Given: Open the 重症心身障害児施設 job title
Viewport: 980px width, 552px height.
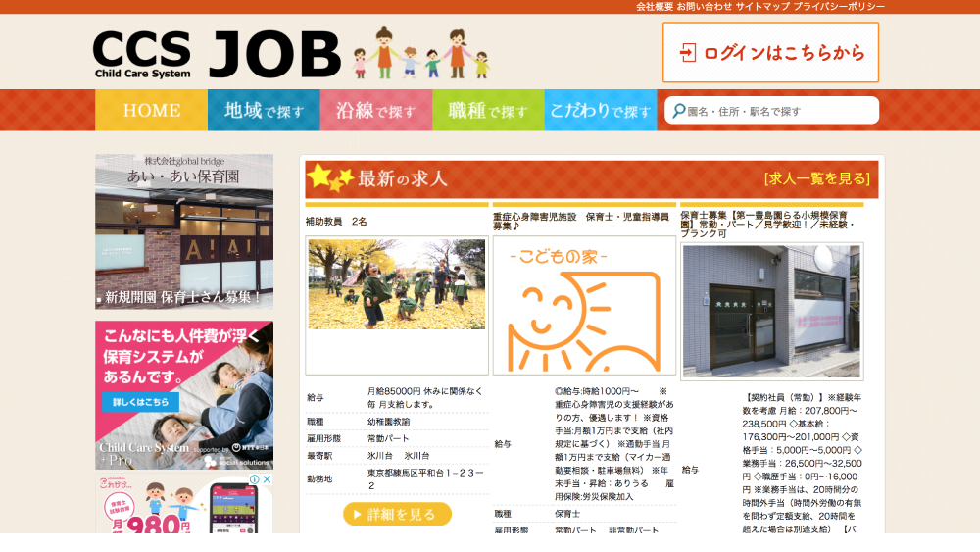Looking at the screenshot, I should pos(581,222).
